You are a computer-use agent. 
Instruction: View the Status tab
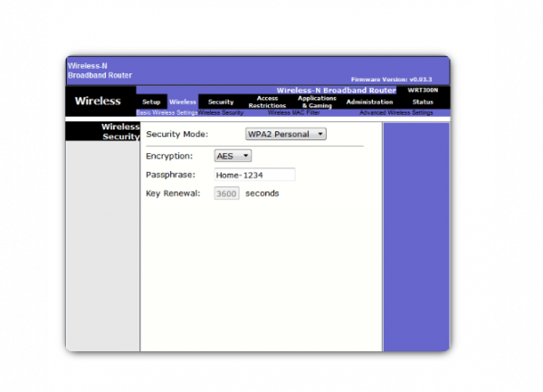423,102
